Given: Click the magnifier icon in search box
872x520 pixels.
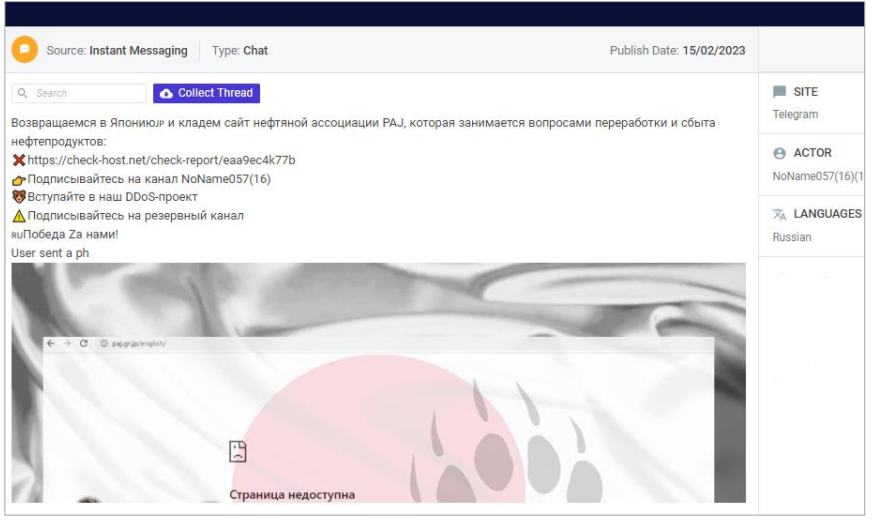Looking at the screenshot, I should click(23, 93).
